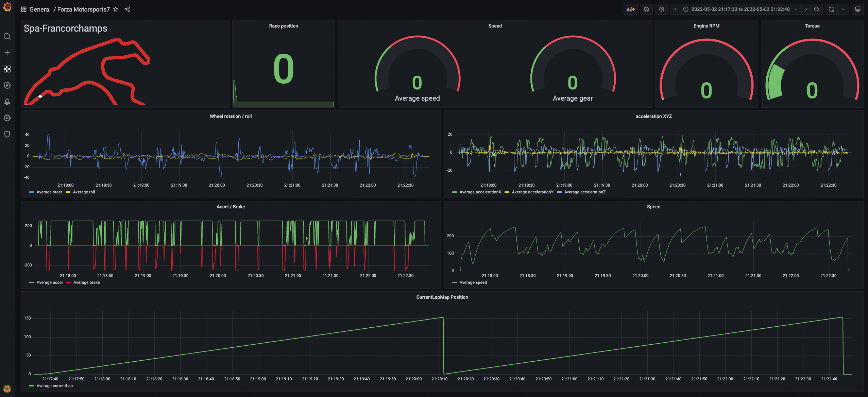Click the Wheel rotation / roll panel title
The image size is (868, 397).
(231, 116)
